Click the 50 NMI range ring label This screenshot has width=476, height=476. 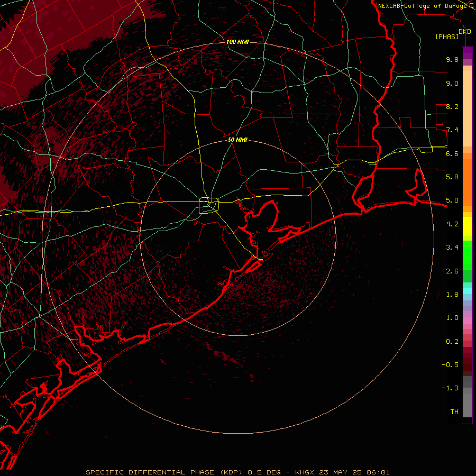tap(237, 140)
